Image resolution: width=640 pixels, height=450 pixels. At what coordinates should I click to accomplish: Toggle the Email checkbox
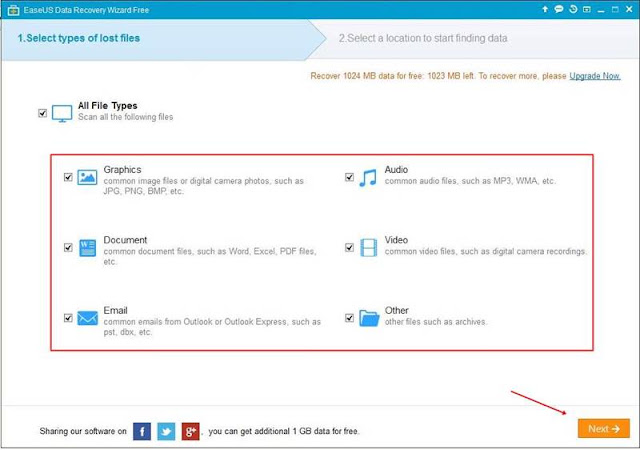(x=68, y=318)
